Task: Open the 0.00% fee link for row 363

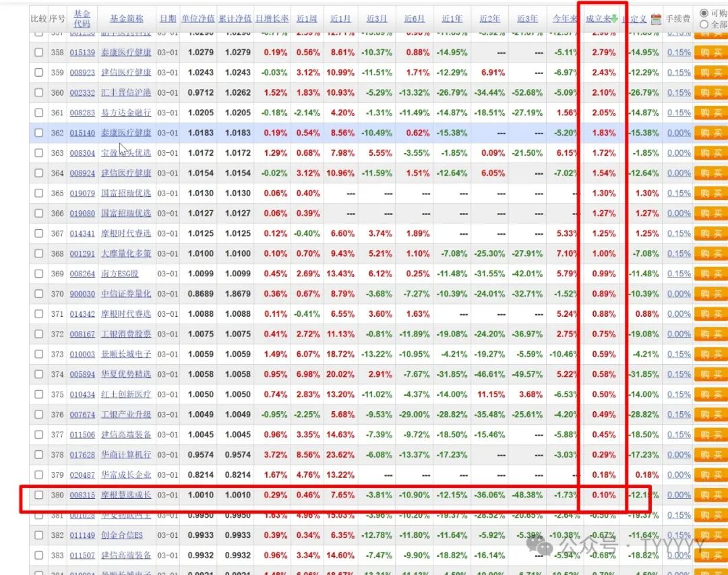Action: click(x=679, y=153)
